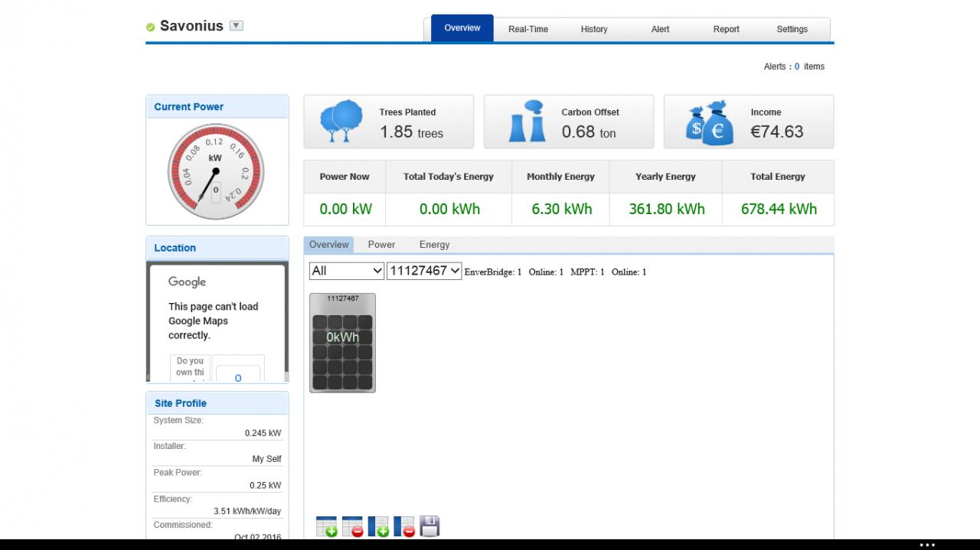Click the remove row table icon
This screenshot has width=980, height=550.
[352, 526]
